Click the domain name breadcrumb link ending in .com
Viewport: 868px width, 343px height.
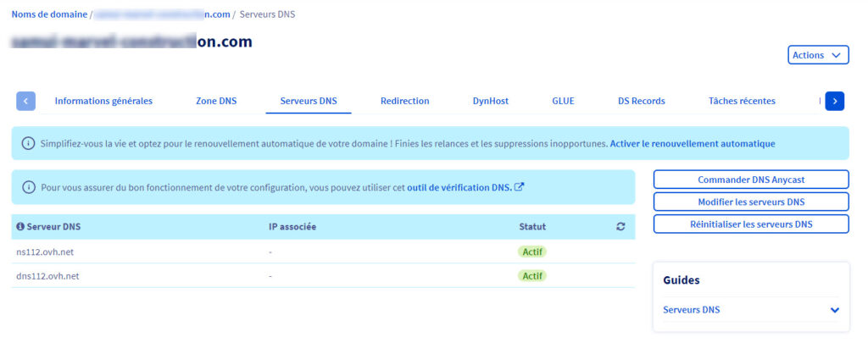[x=162, y=14]
